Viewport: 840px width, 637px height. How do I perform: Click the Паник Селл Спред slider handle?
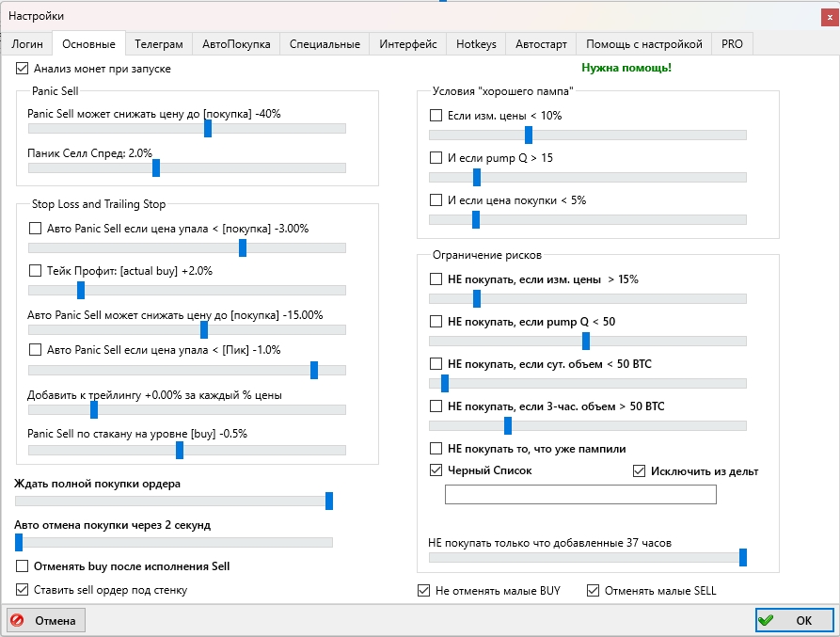tap(156, 167)
